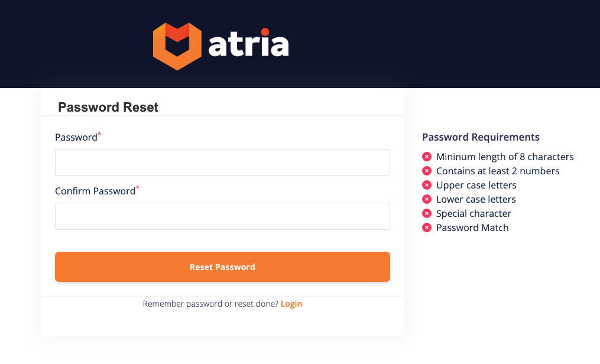Click the orange Atria shield logo
The width and height of the screenshot is (600, 364).
coord(177,46)
